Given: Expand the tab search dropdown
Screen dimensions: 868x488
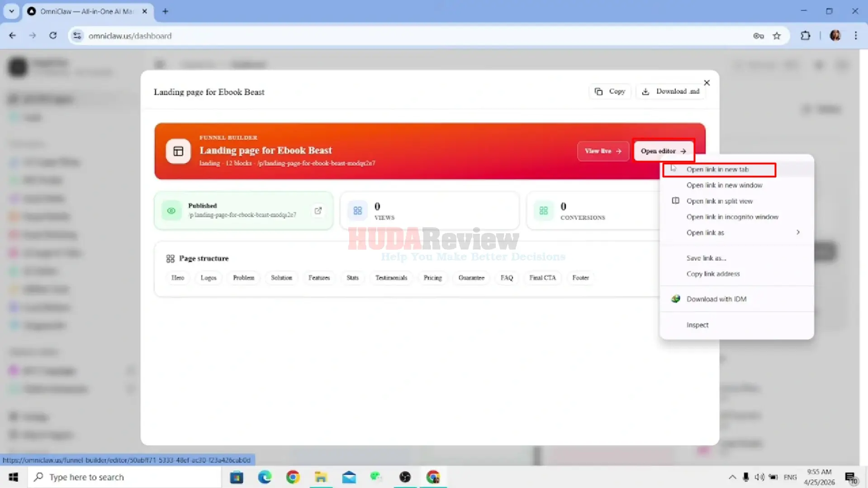Looking at the screenshot, I should pos(11,11).
